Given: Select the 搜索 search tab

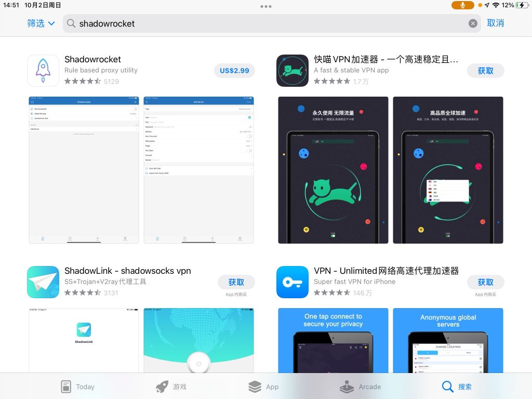Looking at the screenshot, I should (x=457, y=387).
